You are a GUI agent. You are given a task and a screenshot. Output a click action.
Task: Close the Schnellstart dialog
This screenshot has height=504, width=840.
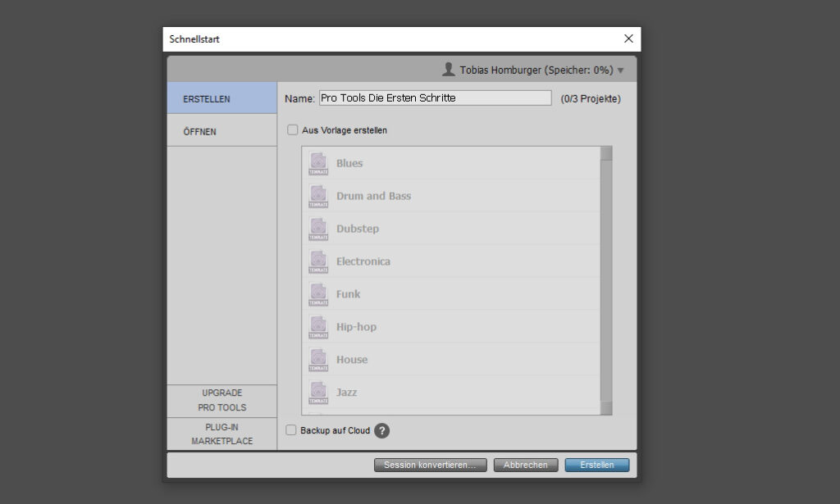pyautogui.click(x=628, y=39)
